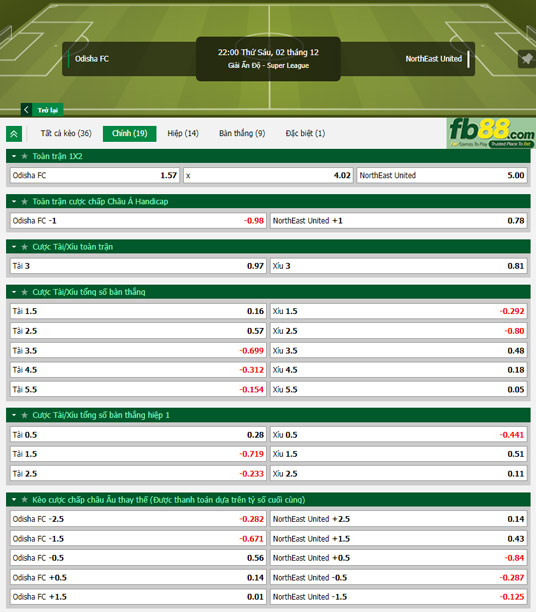Select Tài 5.5 at -0.154
536x612 pixels.
tap(138, 389)
